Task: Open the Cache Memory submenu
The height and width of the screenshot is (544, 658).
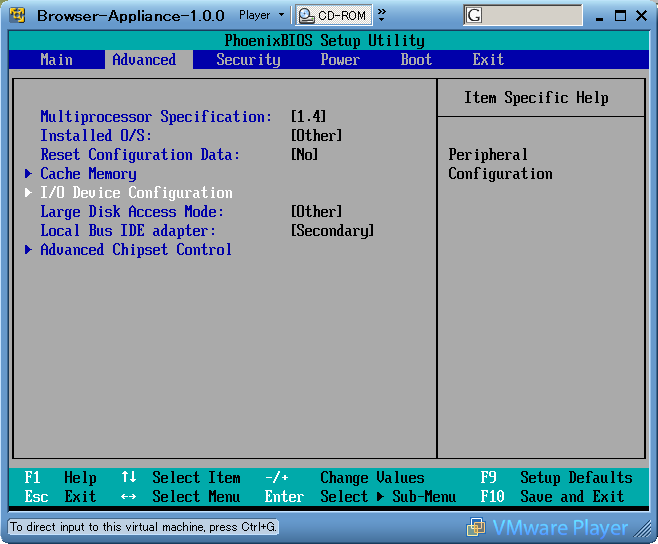Action: [88, 174]
